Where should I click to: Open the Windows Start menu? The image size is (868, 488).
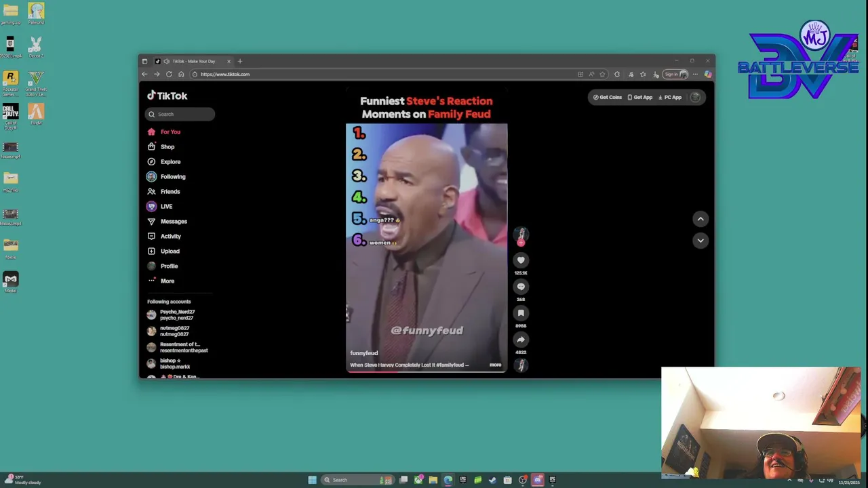312,480
